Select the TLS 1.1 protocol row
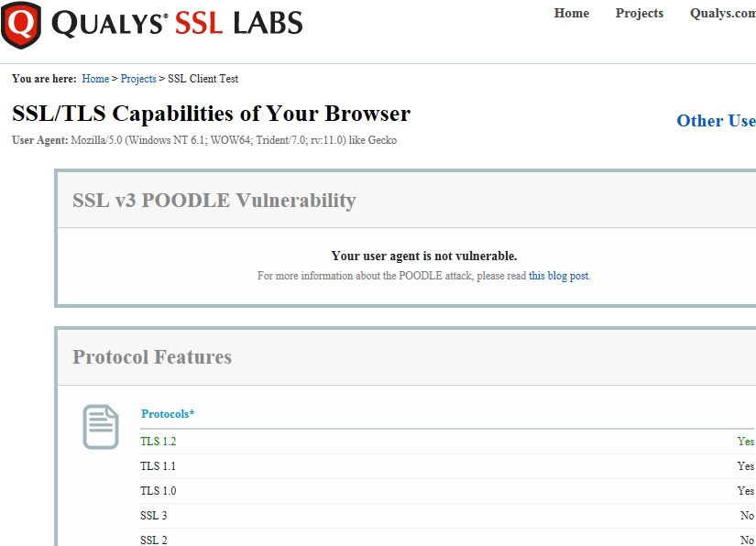756x546 pixels. [447, 466]
